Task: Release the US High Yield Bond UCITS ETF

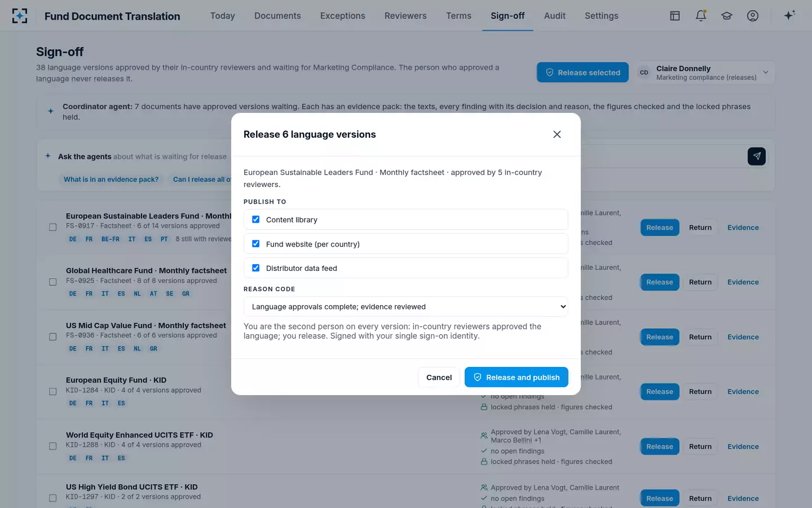Action: [x=660, y=498]
